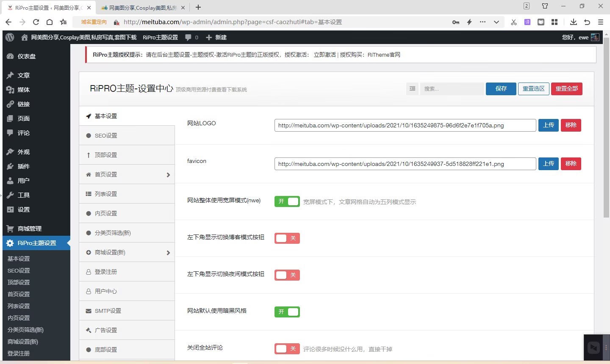This screenshot has height=364, width=610.
Task: Disable 网站整体使用宽屏模式 toggle
Action: (x=287, y=201)
